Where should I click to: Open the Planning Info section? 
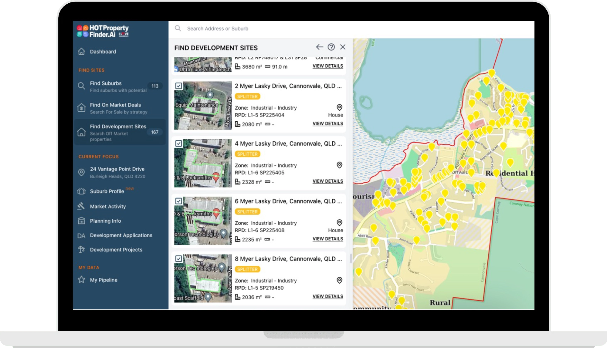tap(105, 221)
